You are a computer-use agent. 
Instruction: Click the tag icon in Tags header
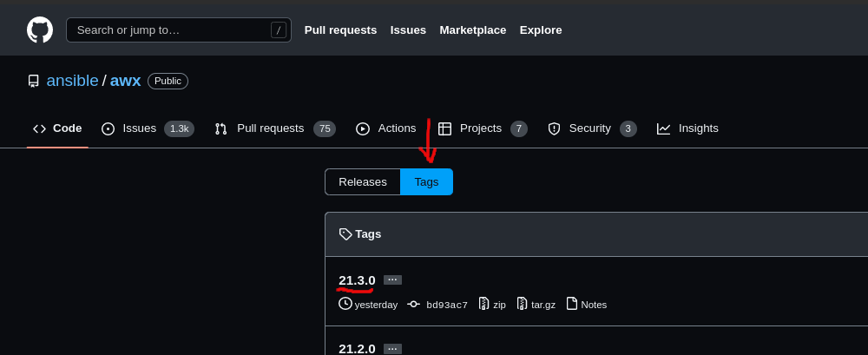(x=345, y=233)
